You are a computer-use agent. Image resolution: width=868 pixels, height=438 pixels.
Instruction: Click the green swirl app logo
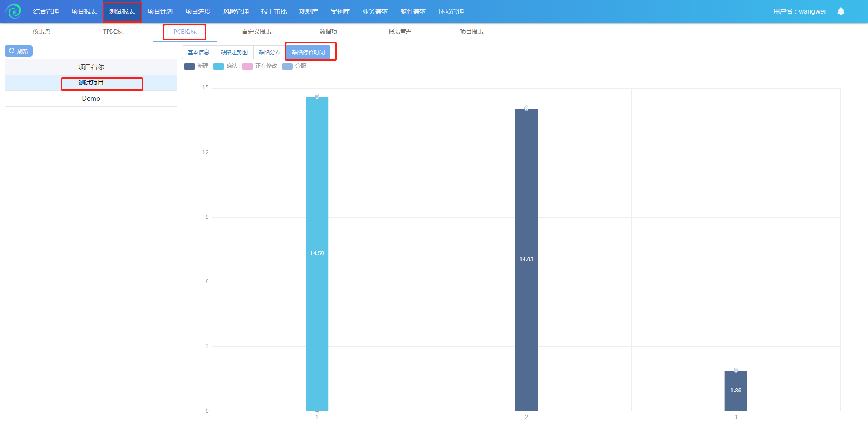click(14, 11)
